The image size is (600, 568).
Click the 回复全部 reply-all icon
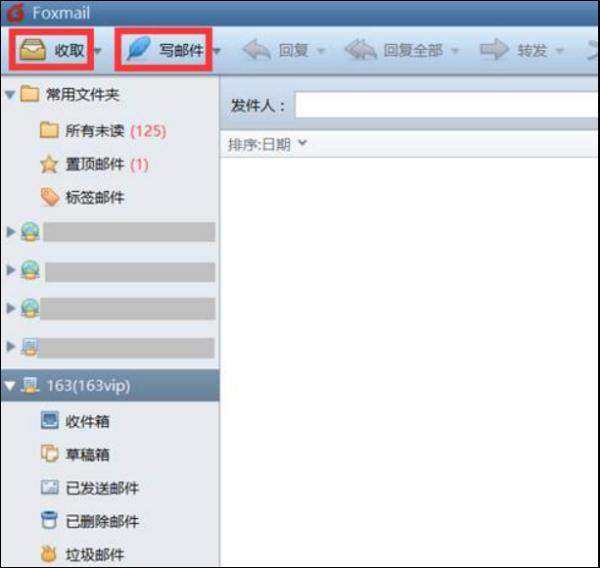click(x=360, y=49)
